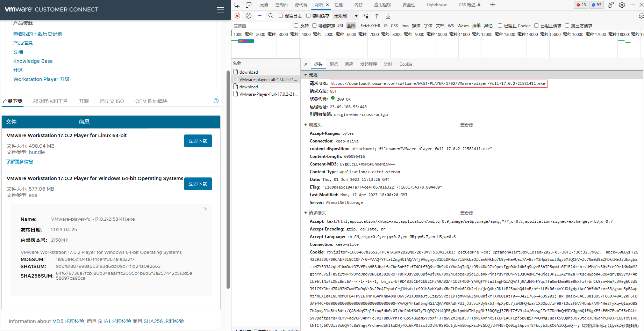Click the DevTools feedback person icon
This screenshot has width=644, height=331.
tap(610, 5)
